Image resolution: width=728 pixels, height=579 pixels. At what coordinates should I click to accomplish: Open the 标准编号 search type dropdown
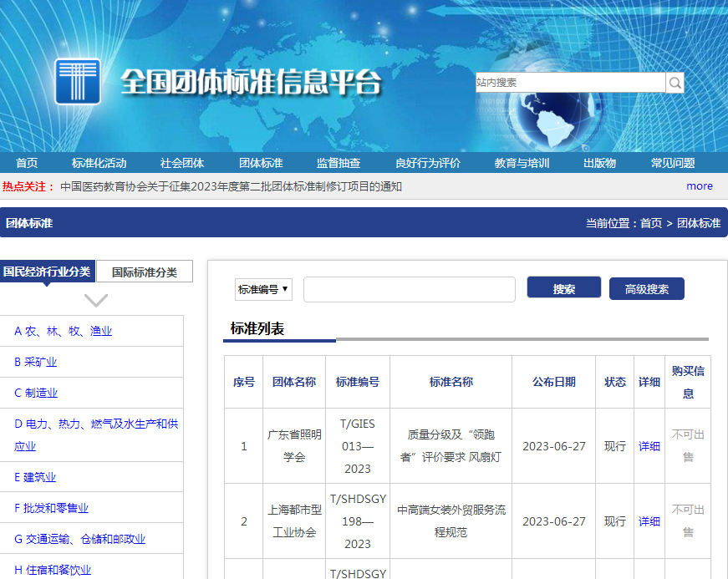(x=263, y=289)
